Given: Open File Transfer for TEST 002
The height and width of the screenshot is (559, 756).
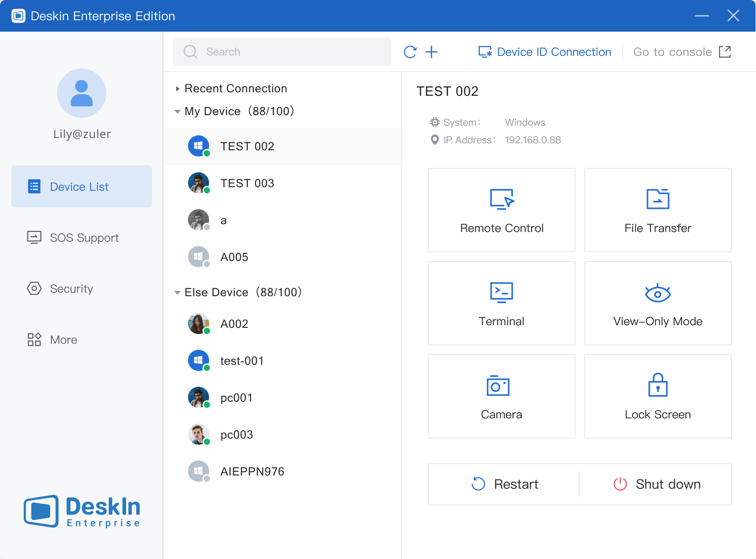Looking at the screenshot, I should (658, 210).
